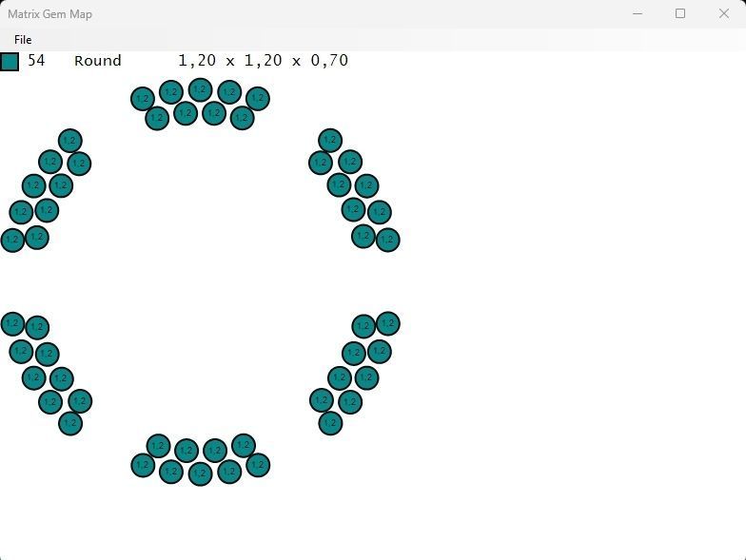Open the File menu

(23, 40)
